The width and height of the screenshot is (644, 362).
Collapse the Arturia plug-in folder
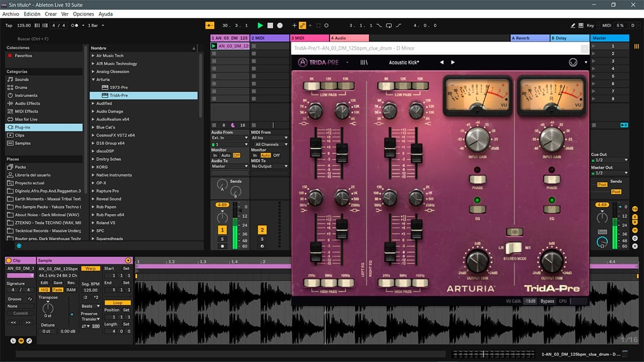click(93, 79)
